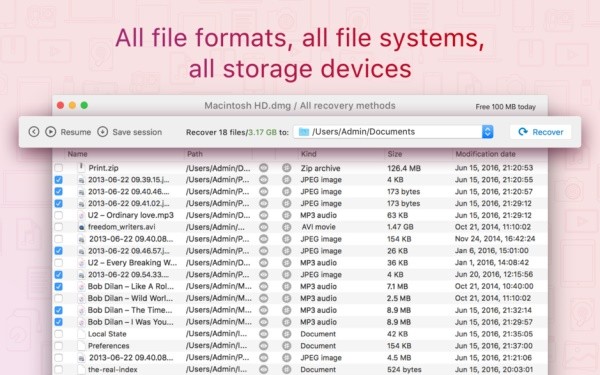Screen dimensions: 600x375
Task: Click the Free 100 MB today link
Action: pyautogui.click(x=505, y=107)
